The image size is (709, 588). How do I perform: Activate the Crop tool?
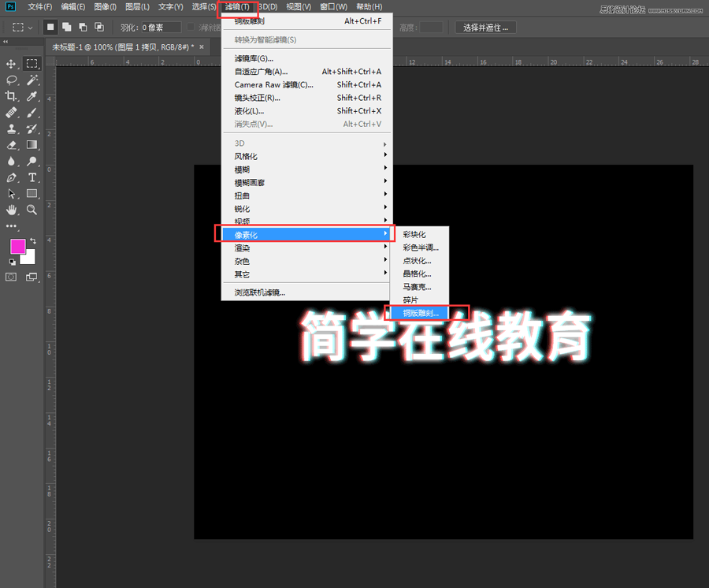tap(11, 96)
